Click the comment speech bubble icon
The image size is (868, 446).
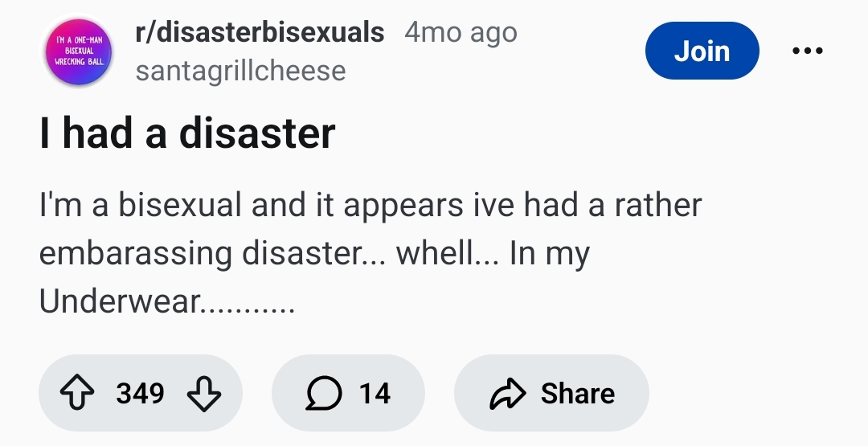coord(322,393)
